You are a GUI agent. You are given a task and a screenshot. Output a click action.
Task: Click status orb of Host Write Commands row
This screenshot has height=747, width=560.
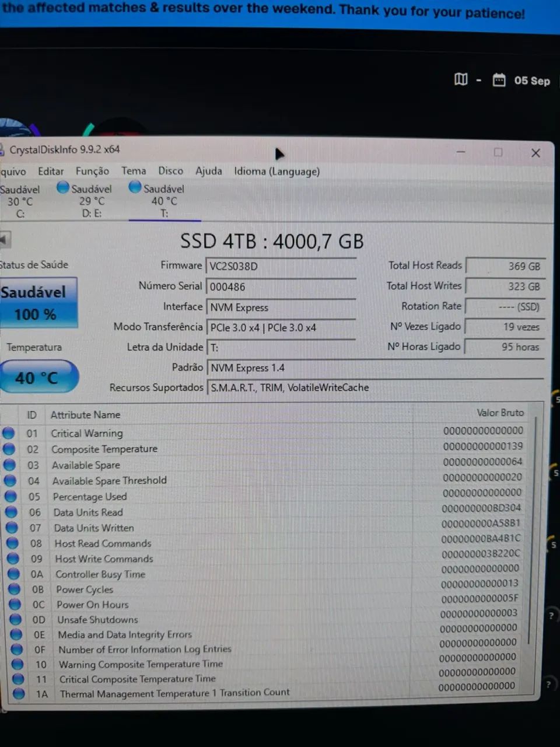tap(13, 558)
